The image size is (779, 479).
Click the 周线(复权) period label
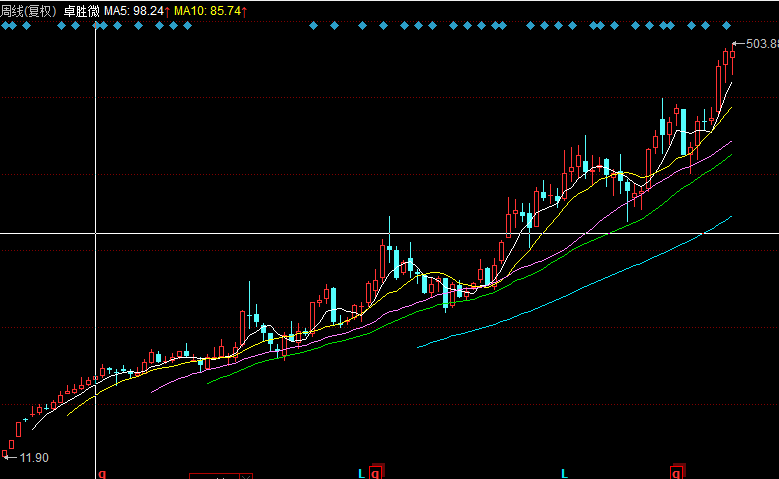pos(28,11)
